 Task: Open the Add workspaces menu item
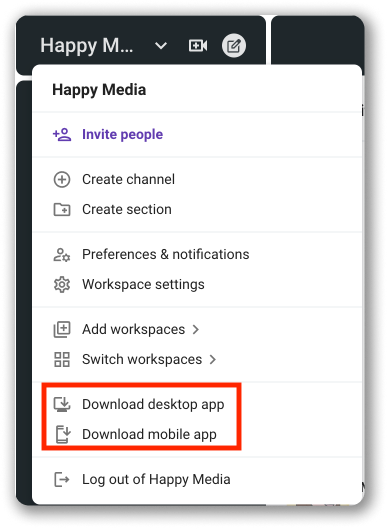click(x=134, y=329)
